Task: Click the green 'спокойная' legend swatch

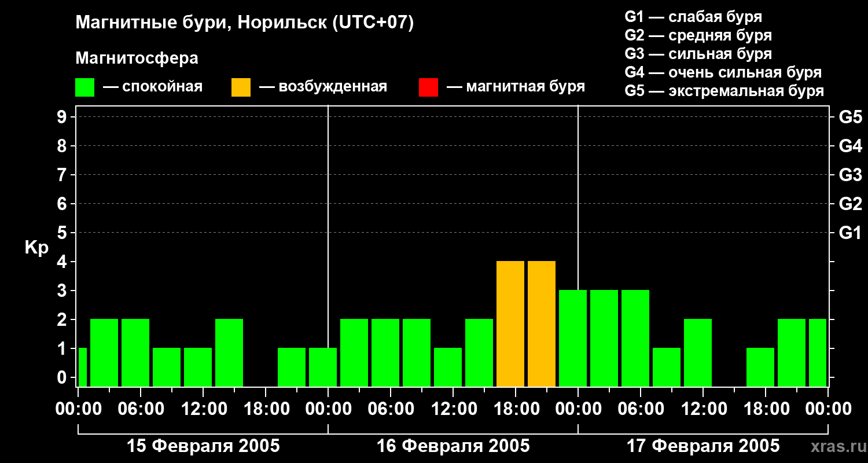Action: (x=84, y=87)
